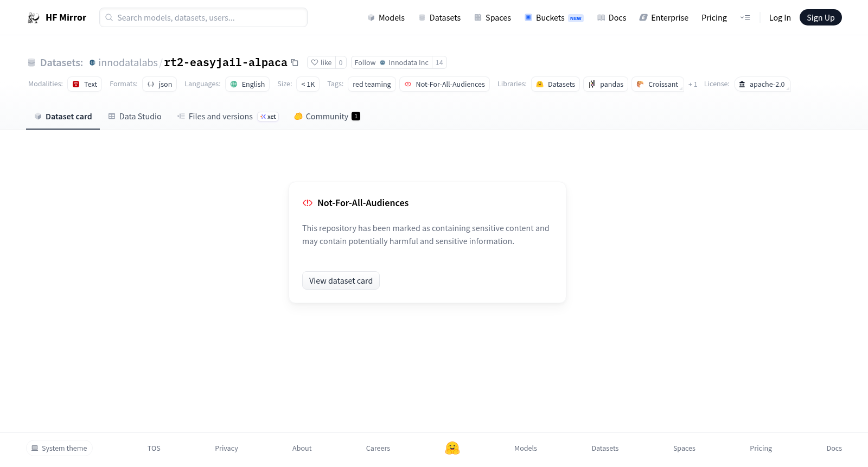Open Docs in top navigation
Image resolution: width=868 pixels, height=467 pixels.
612,17
